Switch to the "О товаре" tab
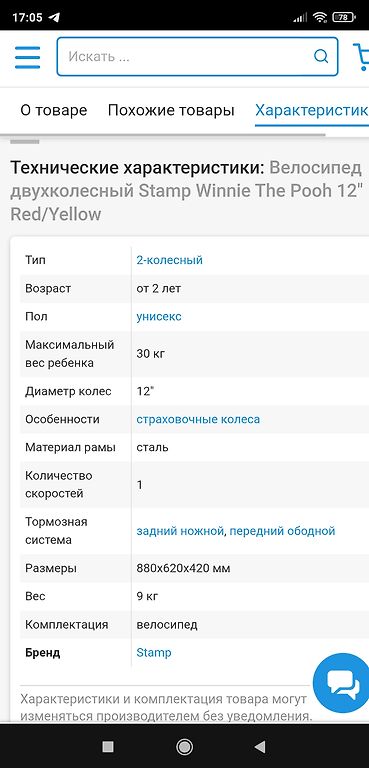This screenshot has height=768, width=369. click(x=53, y=110)
